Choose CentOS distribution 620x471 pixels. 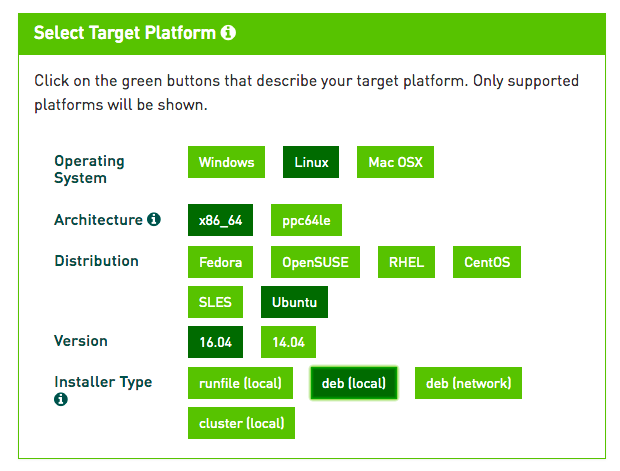pos(487,262)
